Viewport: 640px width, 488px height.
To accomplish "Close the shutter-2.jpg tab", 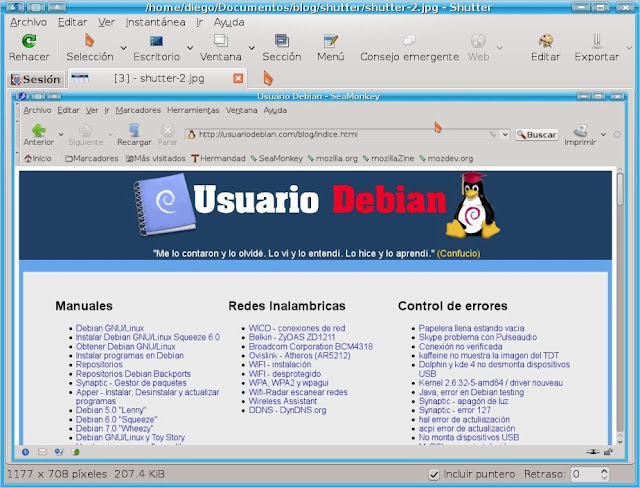I will pos(238,78).
